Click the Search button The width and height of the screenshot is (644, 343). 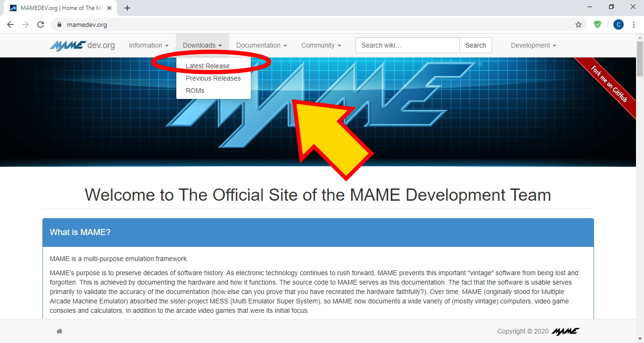coord(475,45)
